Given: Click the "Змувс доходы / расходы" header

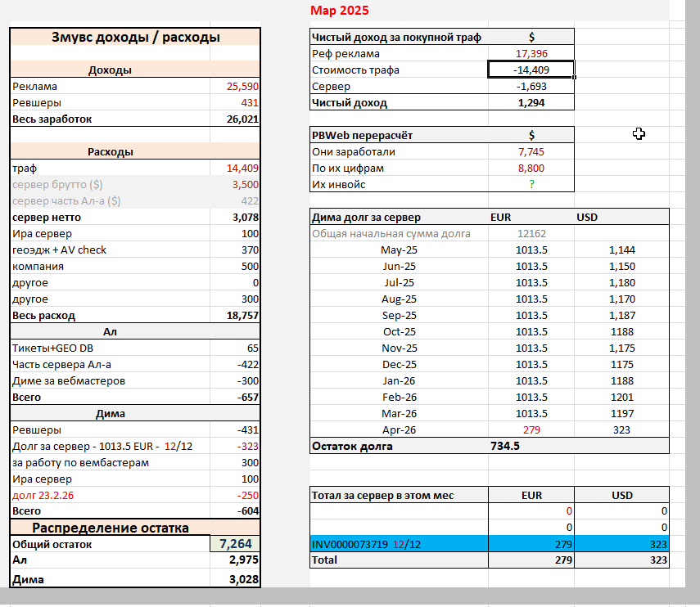Looking at the screenshot, I should point(135,37).
